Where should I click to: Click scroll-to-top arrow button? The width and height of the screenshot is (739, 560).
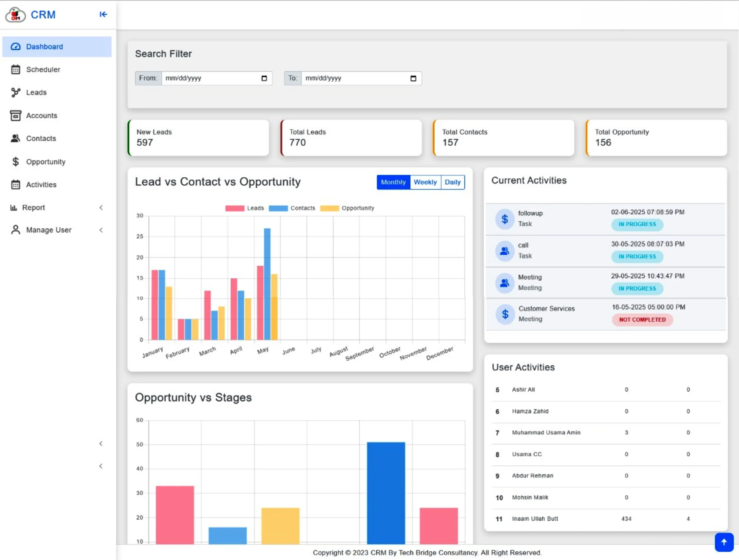[724, 542]
